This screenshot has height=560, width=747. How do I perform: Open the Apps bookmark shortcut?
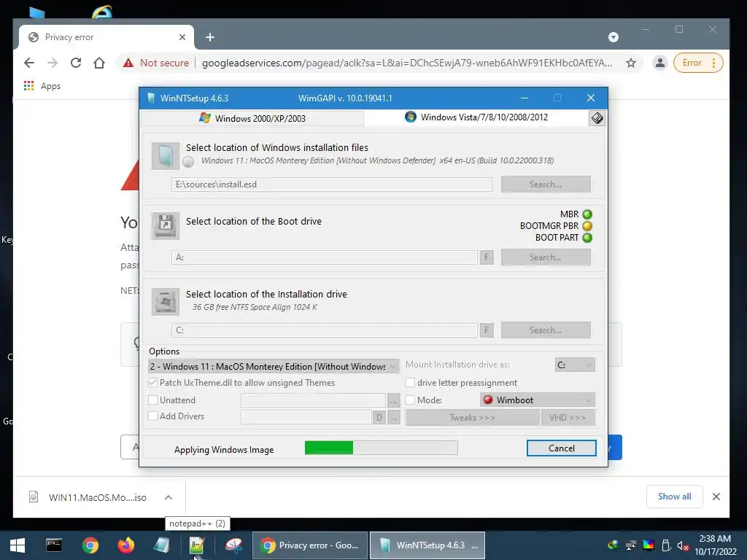(42, 86)
